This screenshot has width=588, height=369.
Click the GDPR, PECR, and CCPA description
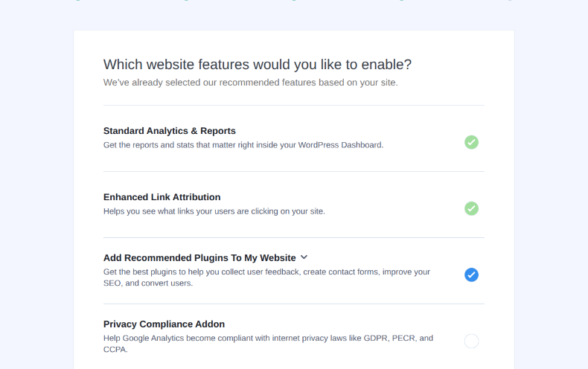tap(268, 343)
